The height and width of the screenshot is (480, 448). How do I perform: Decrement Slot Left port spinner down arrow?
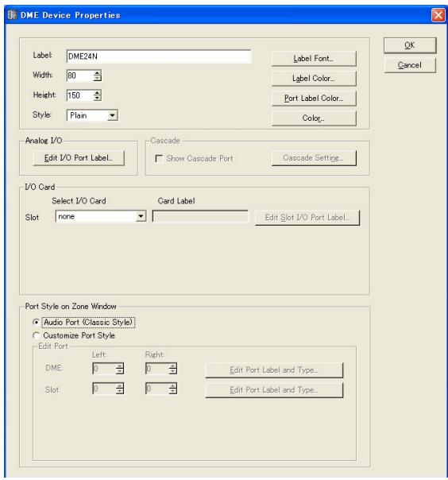(120, 391)
